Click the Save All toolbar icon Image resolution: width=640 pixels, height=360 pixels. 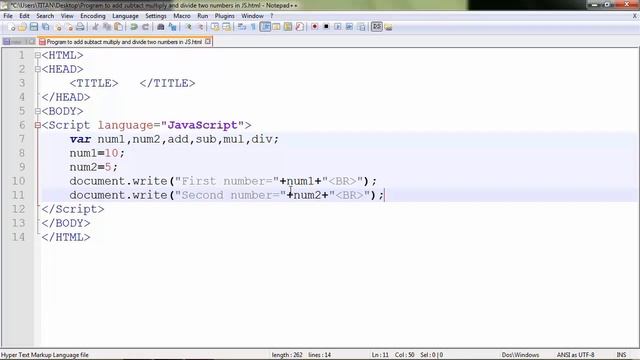tap(45, 27)
